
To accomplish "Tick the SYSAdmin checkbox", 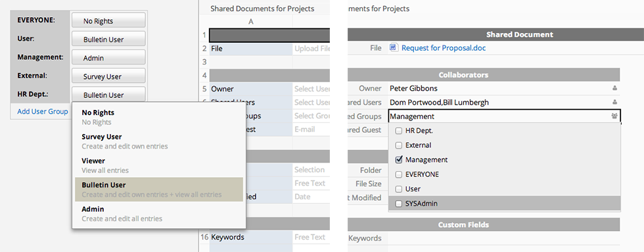I will click(x=398, y=203).
